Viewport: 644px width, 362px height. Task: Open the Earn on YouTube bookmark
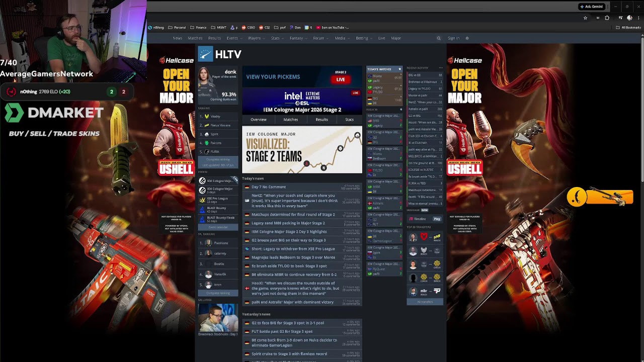point(333,28)
